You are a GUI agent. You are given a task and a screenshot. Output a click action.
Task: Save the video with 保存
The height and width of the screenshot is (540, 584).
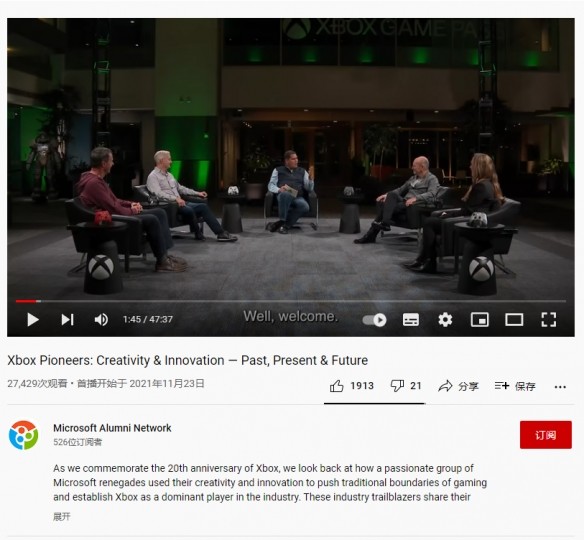click(515, 386)
